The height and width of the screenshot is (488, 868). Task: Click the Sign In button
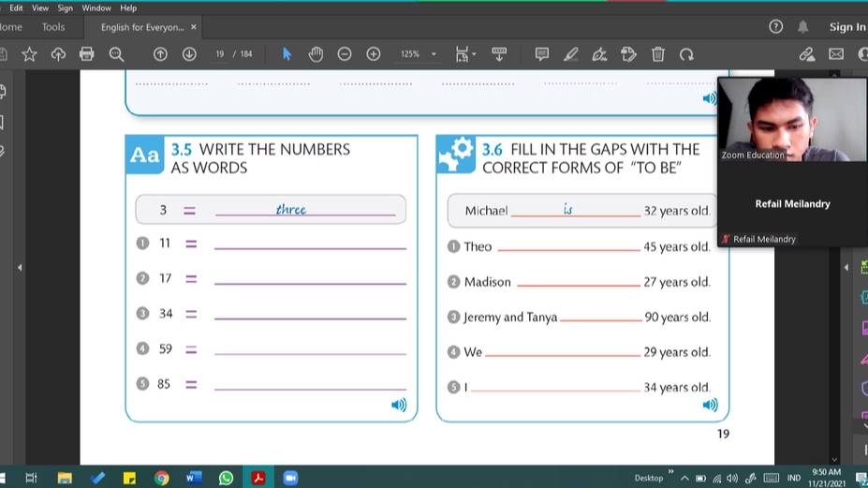847,26
